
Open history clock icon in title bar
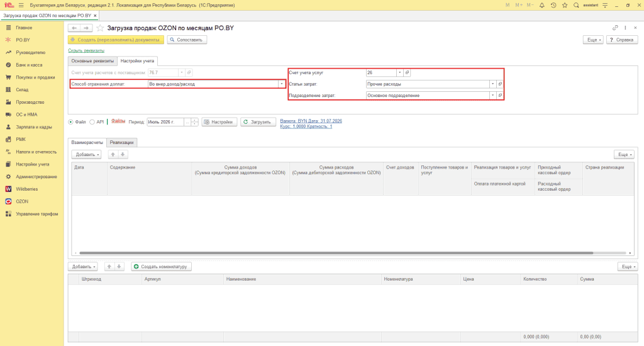click(553, 5)
